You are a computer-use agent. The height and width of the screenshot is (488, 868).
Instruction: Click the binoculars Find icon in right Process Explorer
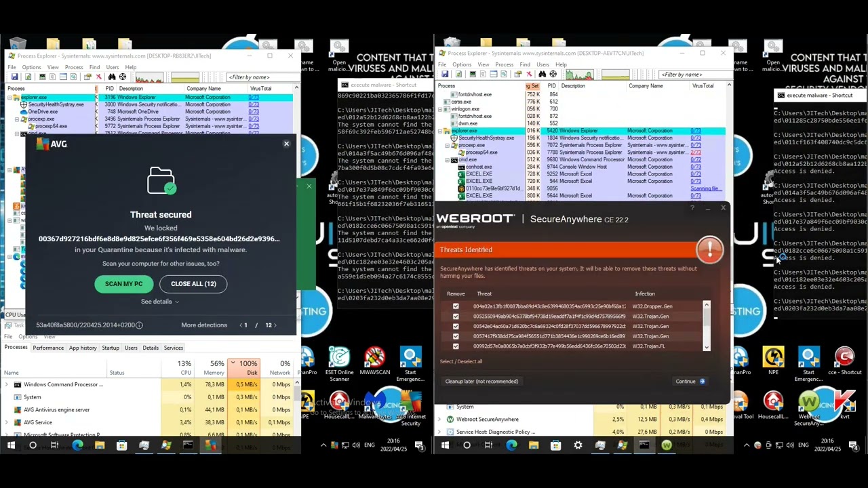tap(542, 74)
